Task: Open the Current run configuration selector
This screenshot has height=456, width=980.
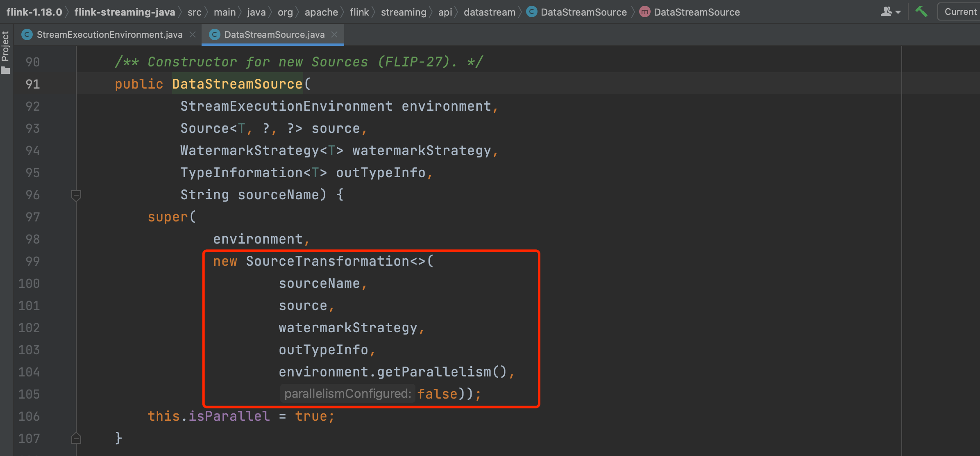Action: pyautogui.click(x=960, y=11)
